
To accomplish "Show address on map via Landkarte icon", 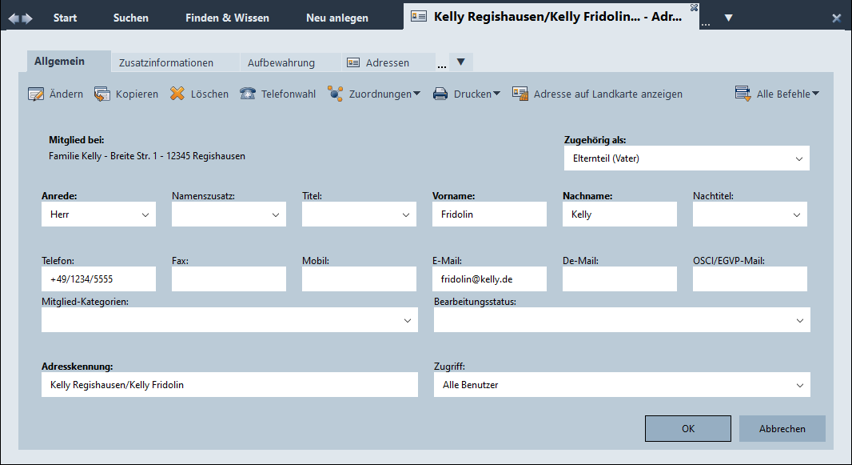I will [x=520, y=94].
